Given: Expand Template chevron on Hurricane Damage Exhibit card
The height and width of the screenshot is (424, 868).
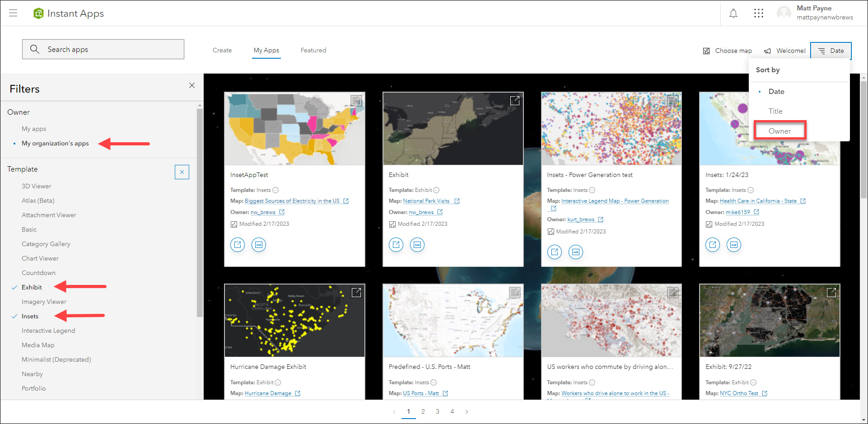Looking at the screenshot, I should (278, 382).
